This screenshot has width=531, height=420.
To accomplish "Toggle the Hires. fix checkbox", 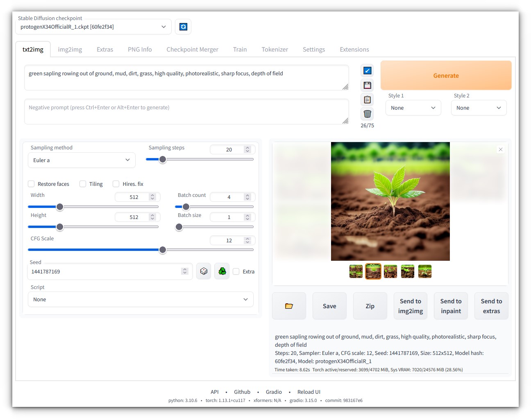I will coord(116,184).
